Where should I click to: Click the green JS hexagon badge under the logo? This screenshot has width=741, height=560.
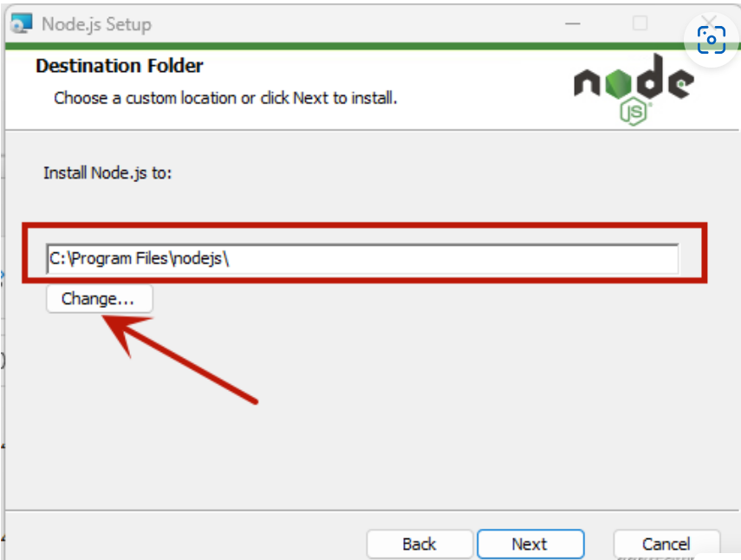pos(635,113)
